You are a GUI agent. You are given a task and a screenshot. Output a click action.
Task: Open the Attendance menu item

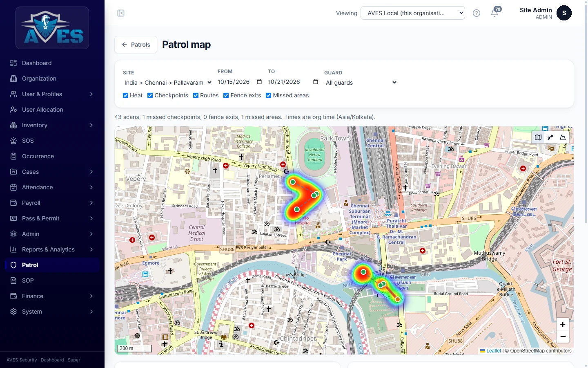coord(52,187)
